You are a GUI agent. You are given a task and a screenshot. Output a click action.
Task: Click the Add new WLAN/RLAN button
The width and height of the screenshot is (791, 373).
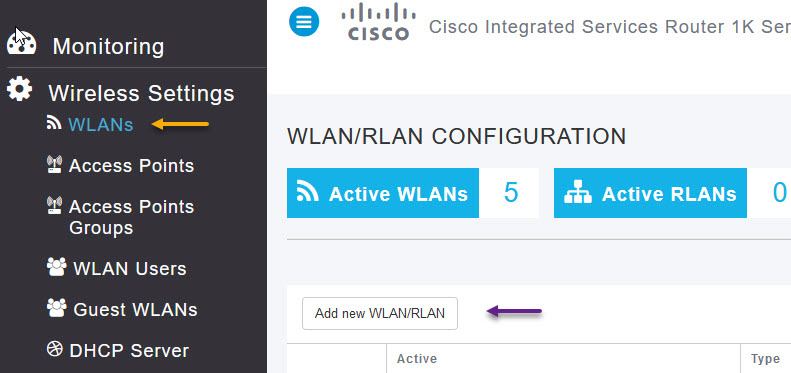[x=380, y=313]
